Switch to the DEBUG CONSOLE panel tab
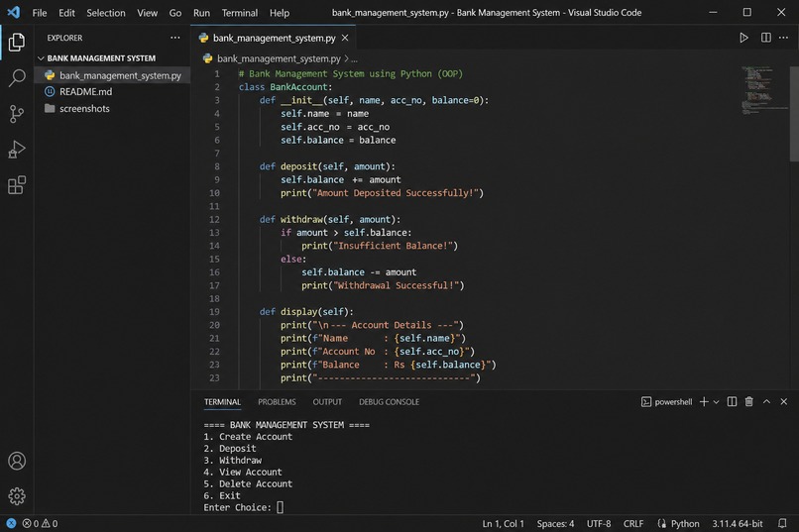 [389, 402]
